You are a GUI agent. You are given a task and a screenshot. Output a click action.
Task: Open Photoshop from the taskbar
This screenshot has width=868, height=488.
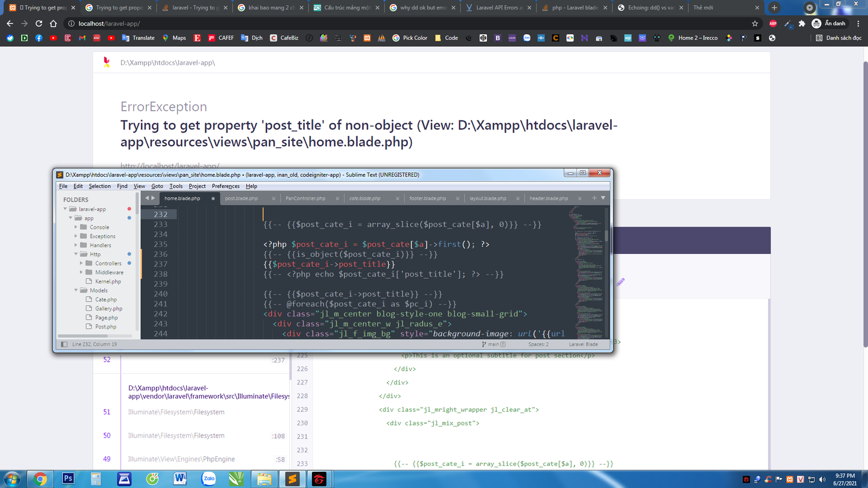pos(68,479)
